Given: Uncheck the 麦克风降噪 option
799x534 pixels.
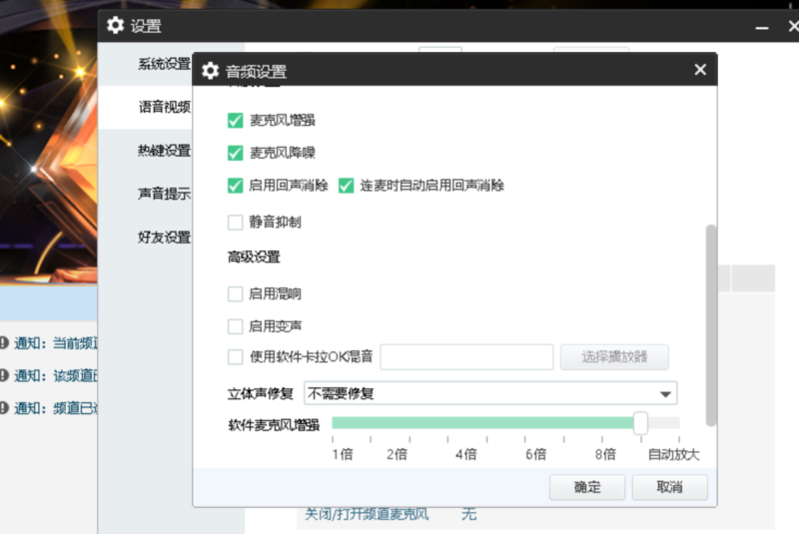Looking at the screenshot, I should (x=235, y=153).
